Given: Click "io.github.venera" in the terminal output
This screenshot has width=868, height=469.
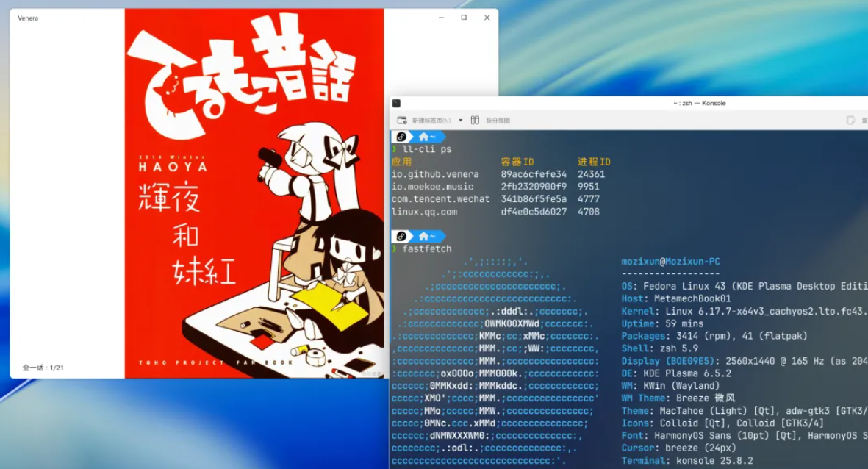Looking at the screenshot, I should pos(435,174).
